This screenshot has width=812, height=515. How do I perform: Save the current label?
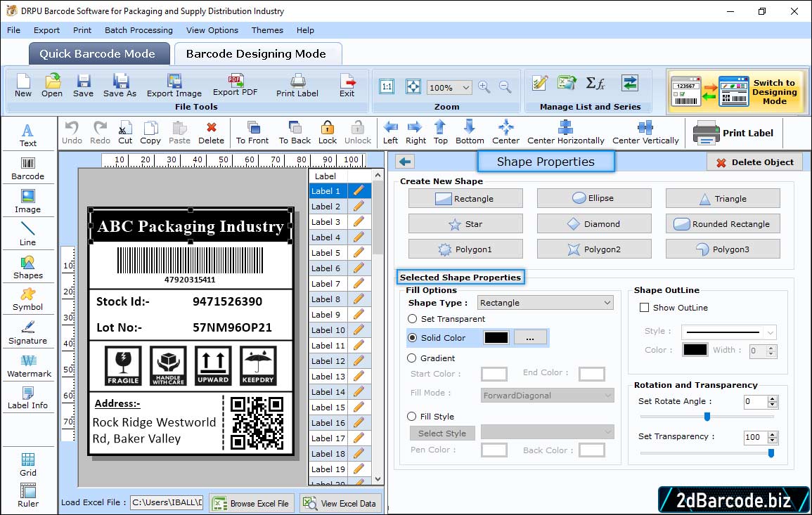(x=84, y=86)
